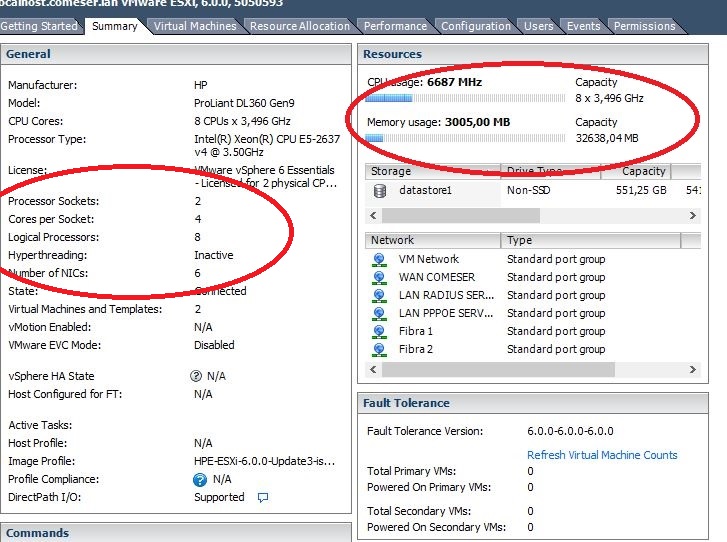
Task: Click the 6687 MHz CPU usage value
Action: (x=454, y=82)
